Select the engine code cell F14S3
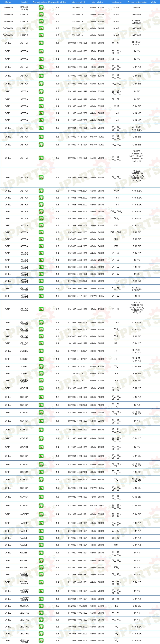Screen dimensions: 160x644 (x=137, y=8)
